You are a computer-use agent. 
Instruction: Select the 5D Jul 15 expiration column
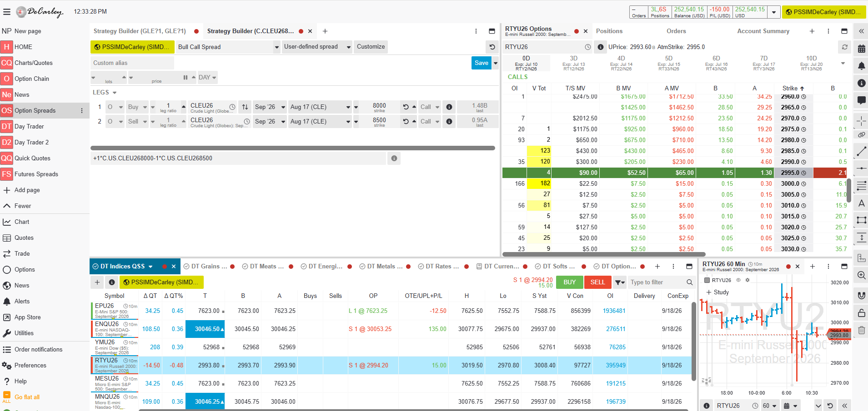669,64
